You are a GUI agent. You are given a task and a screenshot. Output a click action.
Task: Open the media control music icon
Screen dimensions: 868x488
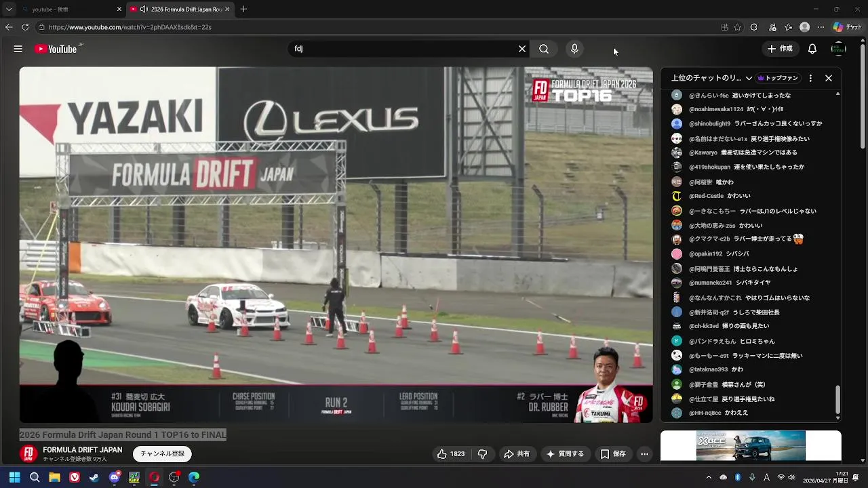[x=772, y=27]
